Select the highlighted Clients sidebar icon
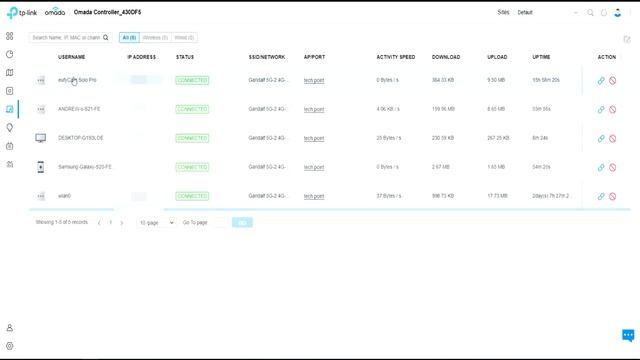The image size is (640, 360). pos(10,109)
